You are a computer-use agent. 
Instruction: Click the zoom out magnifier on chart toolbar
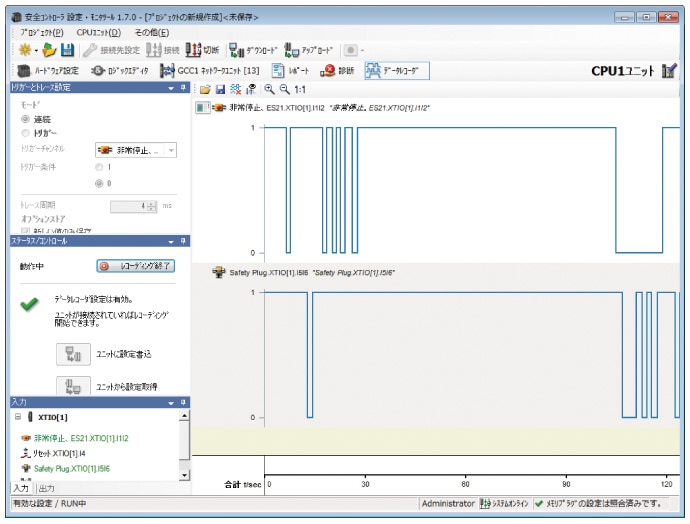tap(283, 90)
